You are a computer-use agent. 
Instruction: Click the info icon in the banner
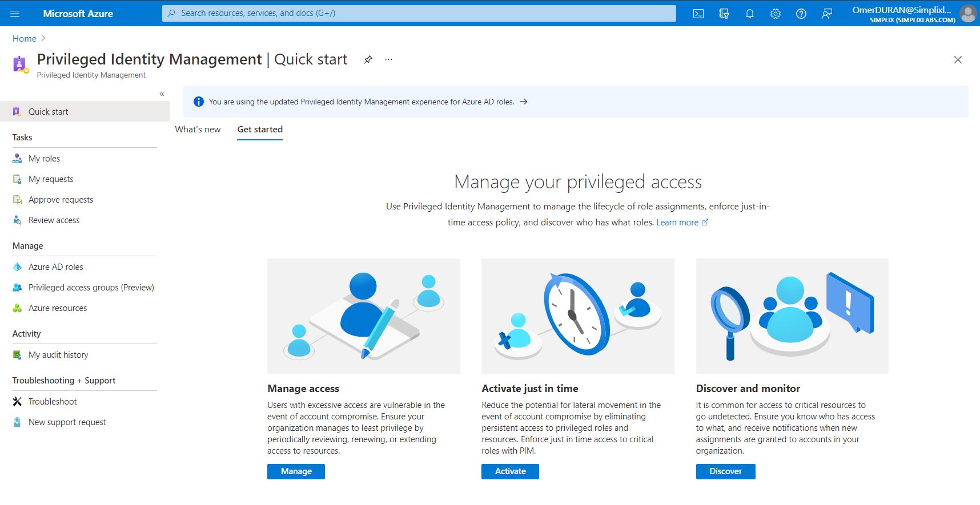click(x=199, y=102)
